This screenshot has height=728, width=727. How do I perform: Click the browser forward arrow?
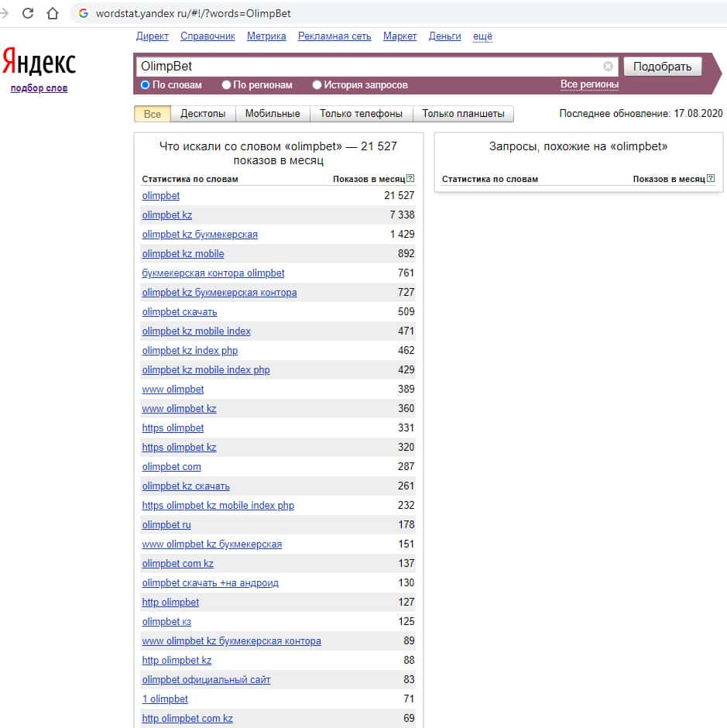[4, 13]
